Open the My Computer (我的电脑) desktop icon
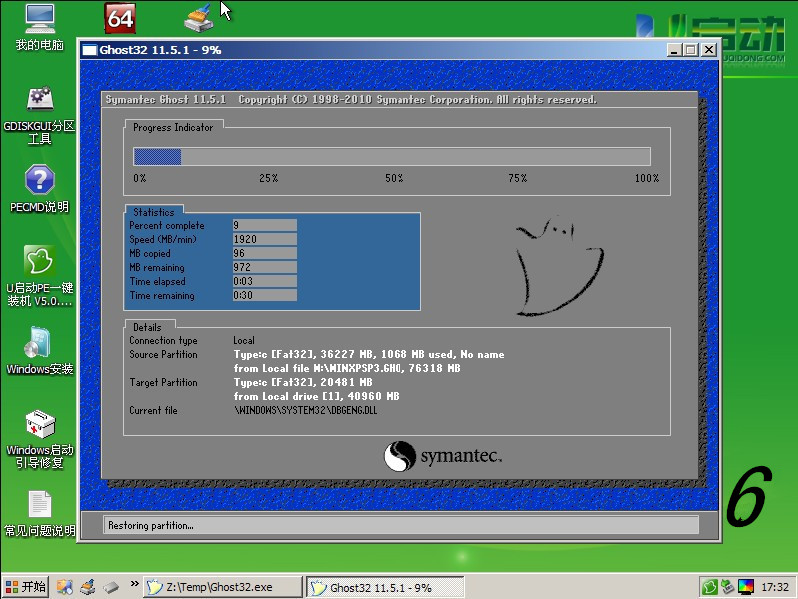Image resolution: width=798 pixels, height=599 pixels. point(39,19)
